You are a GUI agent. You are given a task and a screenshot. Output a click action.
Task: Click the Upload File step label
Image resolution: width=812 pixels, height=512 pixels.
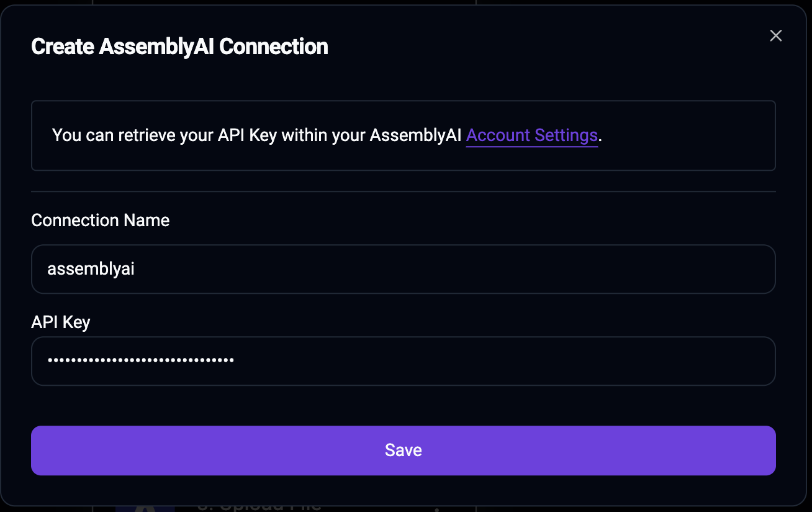261,506
